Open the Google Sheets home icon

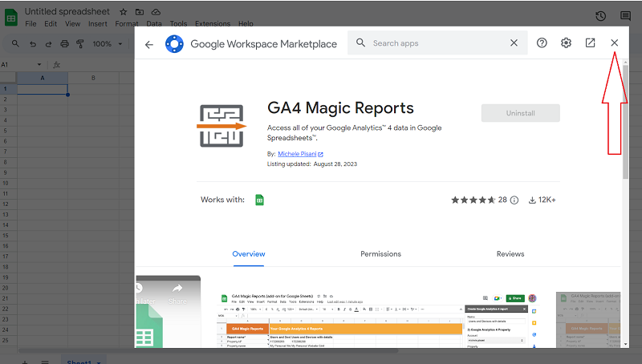(11, 18)
